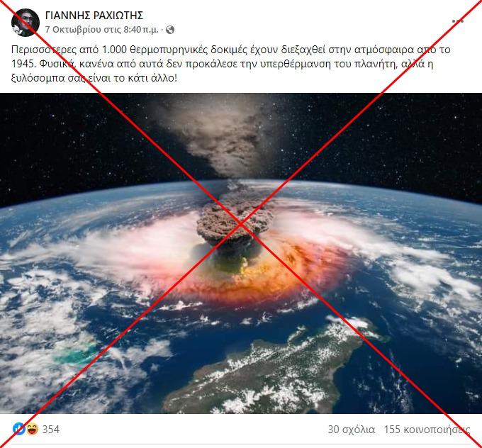This screenshot has height=448, width=482.
Task: Open ΓΙΑΝΝΗΣ ΡΑΧΙΩΤΗΣ profile picture
Action: (26, 23)
